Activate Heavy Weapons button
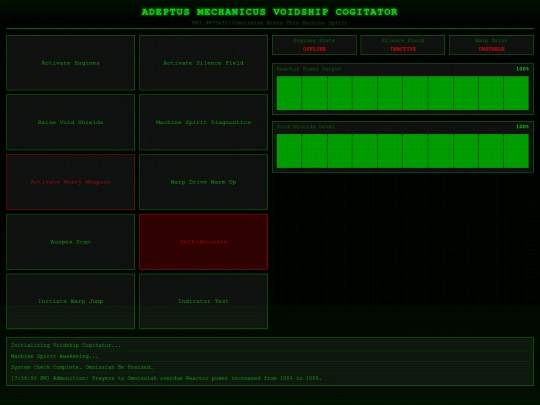The image size is (540, 405). tap(70, 182)
